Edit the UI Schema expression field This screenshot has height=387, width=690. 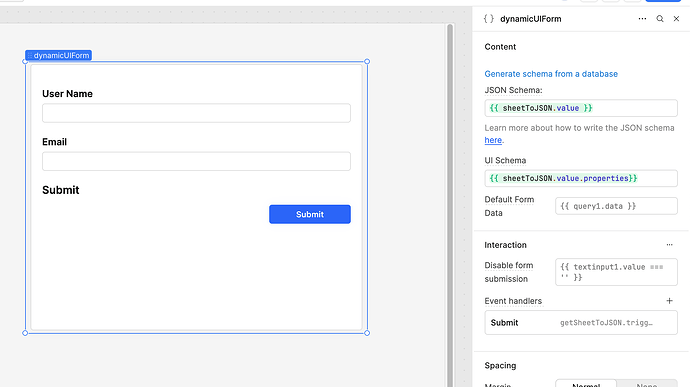[x=581, y=178]
